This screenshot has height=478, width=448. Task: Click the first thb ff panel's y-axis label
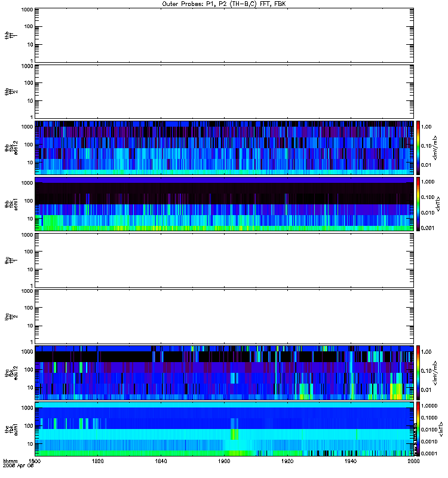[11, 36]
